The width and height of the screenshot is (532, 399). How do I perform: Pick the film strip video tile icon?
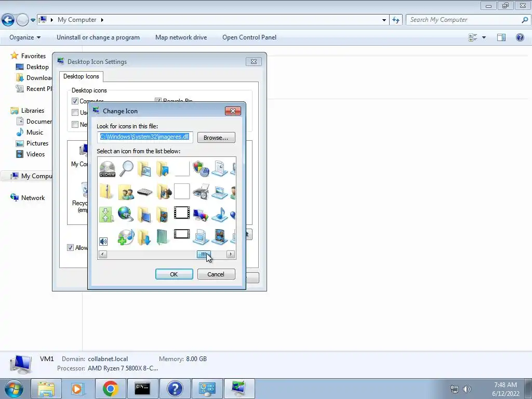click(x=220, y=237)
